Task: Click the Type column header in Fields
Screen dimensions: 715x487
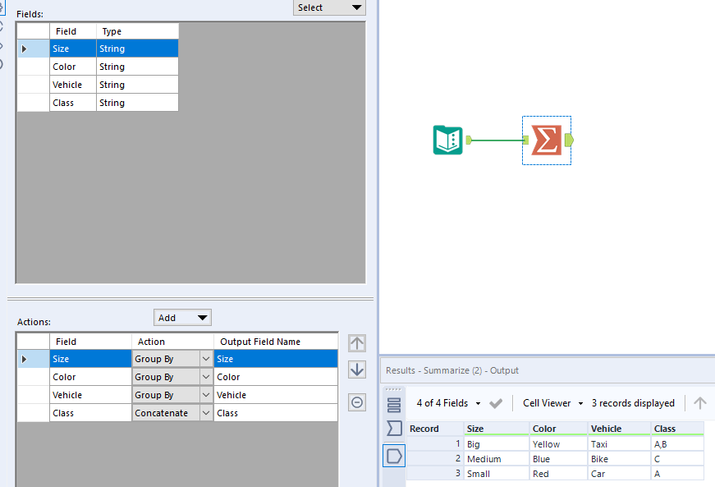Action: click(137, 31)
